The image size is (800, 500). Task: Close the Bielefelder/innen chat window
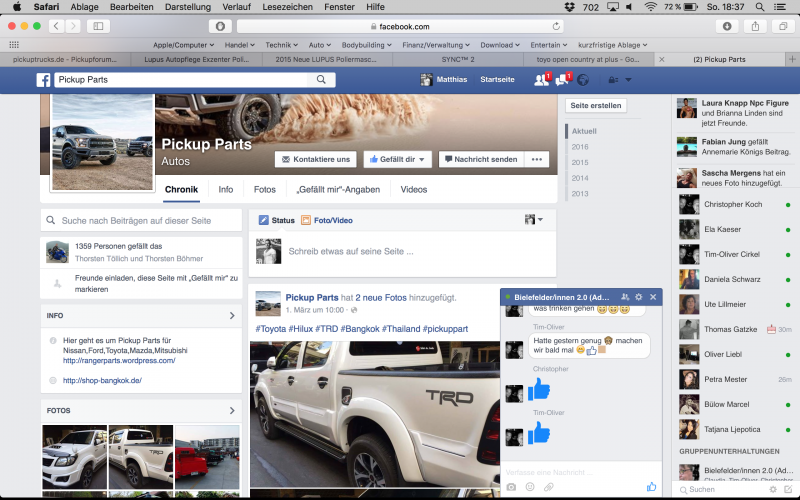coord(653,297)
